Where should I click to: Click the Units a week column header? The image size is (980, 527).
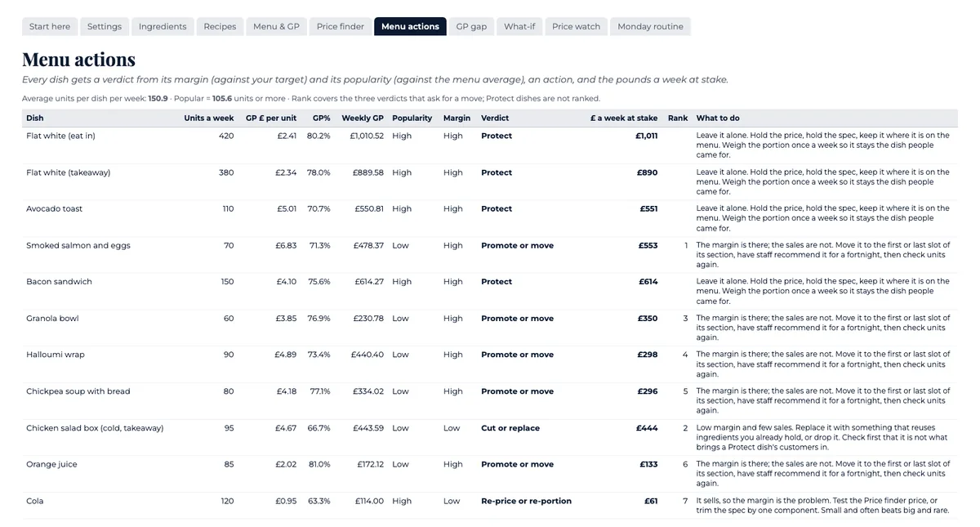pos(209,118)
